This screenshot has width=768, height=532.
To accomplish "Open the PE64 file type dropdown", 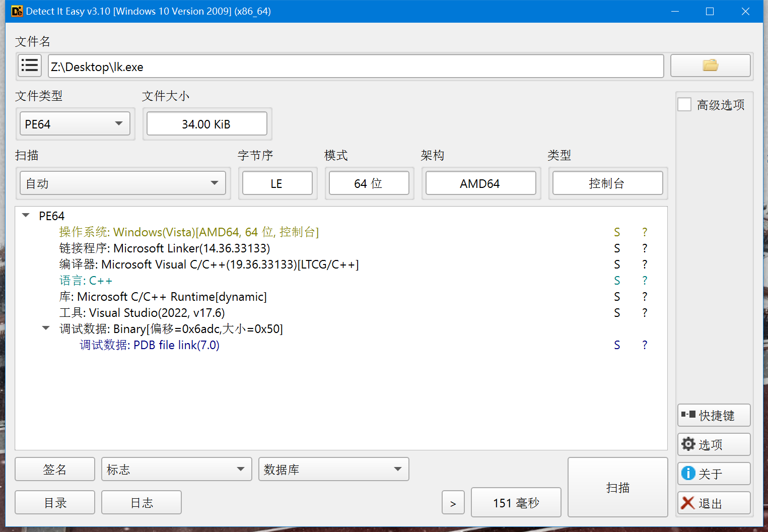I will coord(75,124).
